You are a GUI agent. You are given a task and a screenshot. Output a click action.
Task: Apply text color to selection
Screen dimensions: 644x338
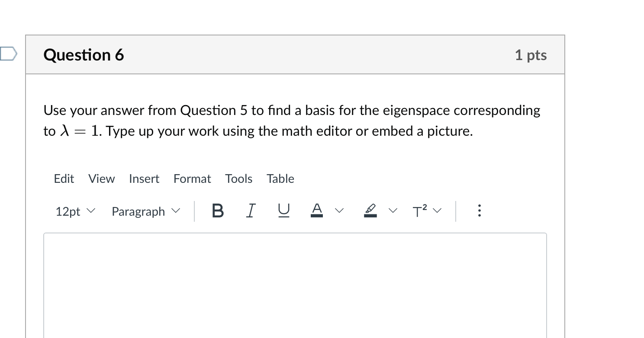coord(317,211)
